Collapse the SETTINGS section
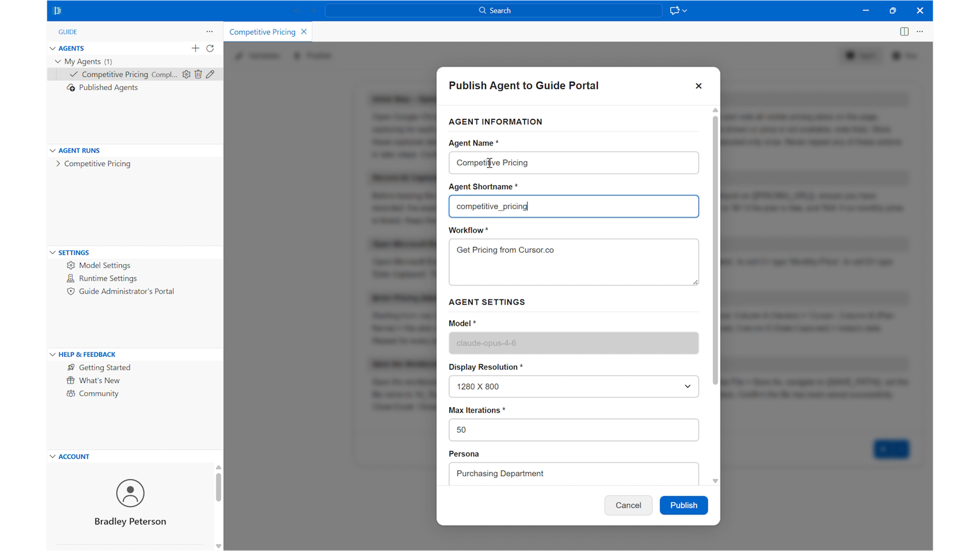The image size is (980, 551). tap(53, 253)
